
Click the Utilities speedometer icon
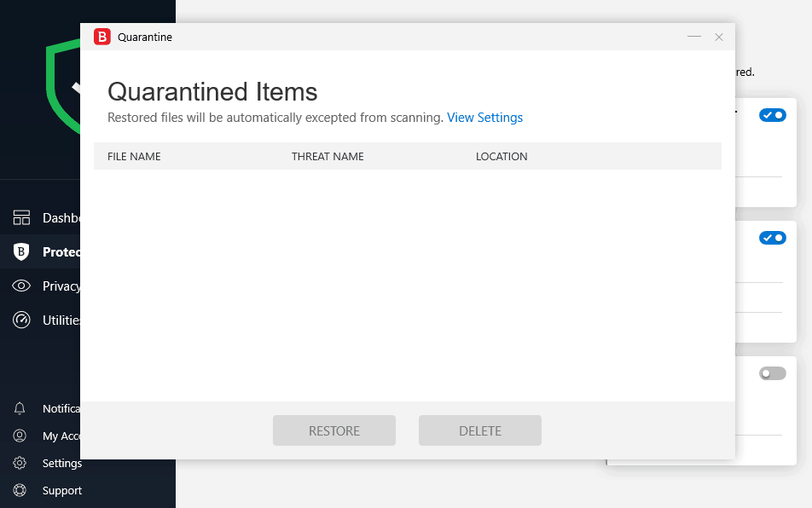tap(21, 320)
